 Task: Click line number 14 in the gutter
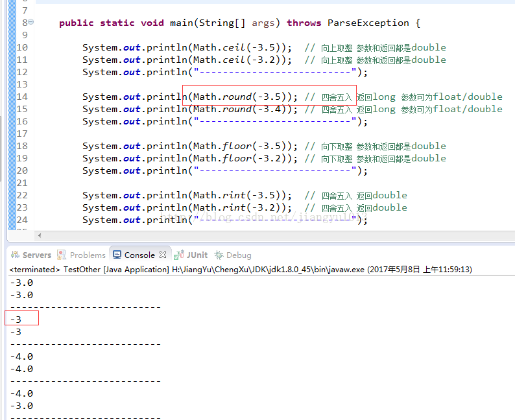pos(22,97)
